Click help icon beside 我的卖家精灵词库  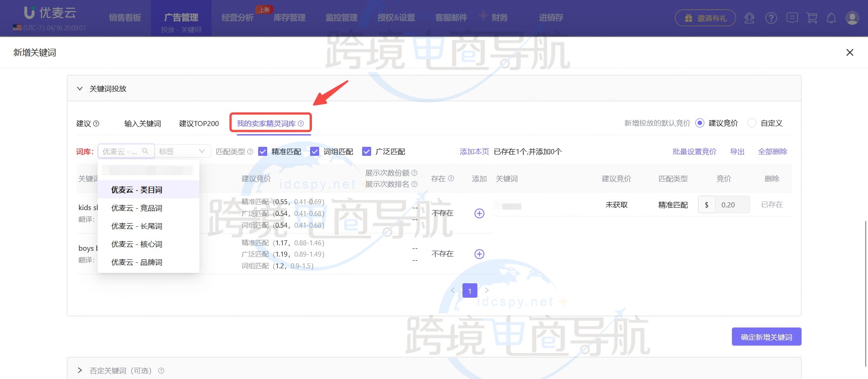pos(301,123)
